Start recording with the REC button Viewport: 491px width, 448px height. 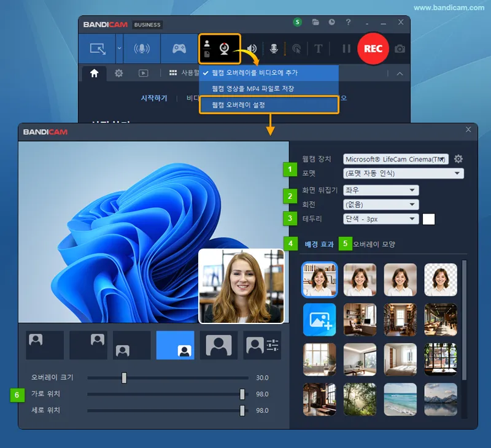373,48
